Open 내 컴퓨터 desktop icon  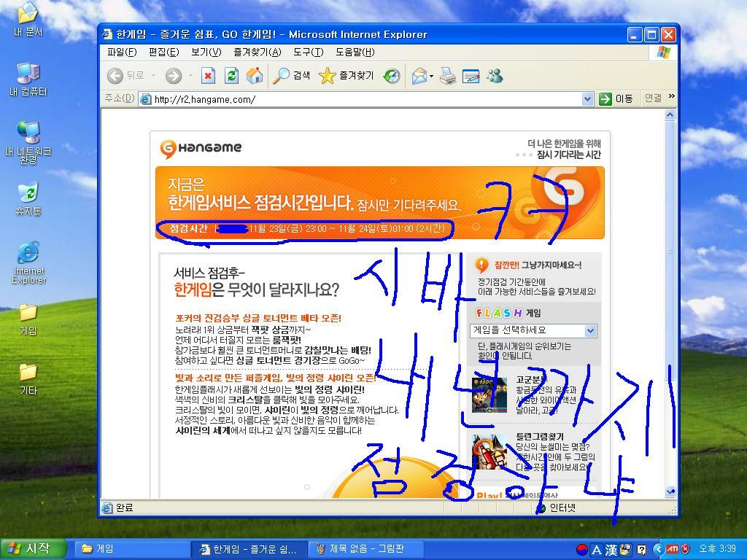pos(28,79)
